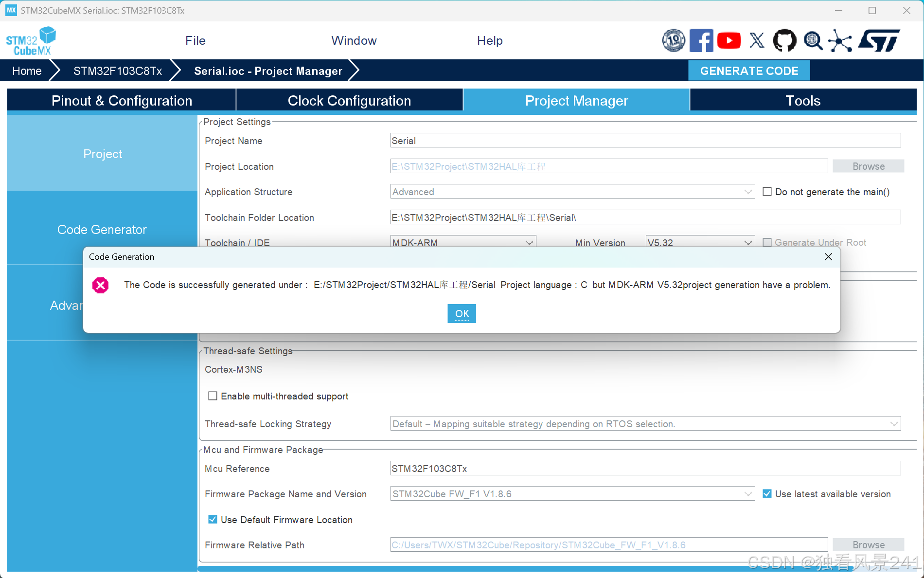Click Firmware Relative Path field
The height and width of the screenshot is (578, 924).
click(609, 545)
